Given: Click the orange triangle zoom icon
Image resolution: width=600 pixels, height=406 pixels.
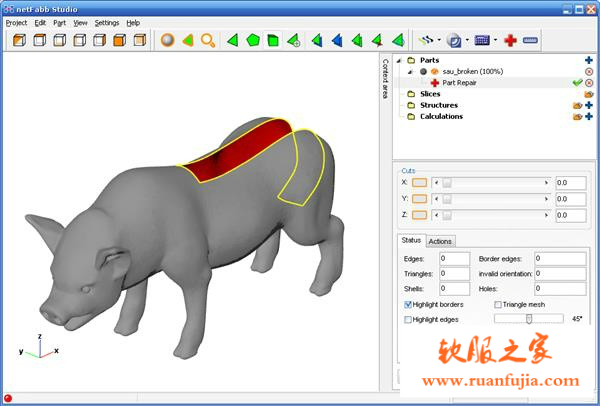Looking at the screenshot, I should click(x=188, y=40).
